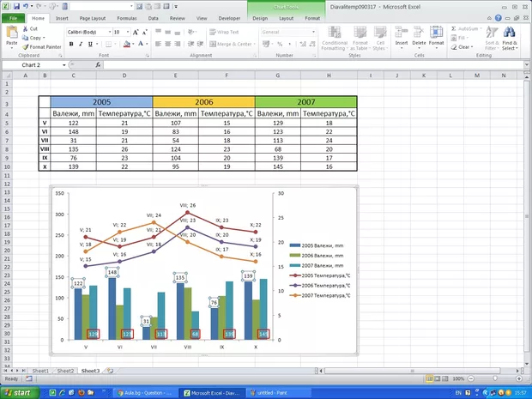The width and height of the screenshot is (532, 399).
Task: Click the Delete cells icon
Action: (419, 33)
